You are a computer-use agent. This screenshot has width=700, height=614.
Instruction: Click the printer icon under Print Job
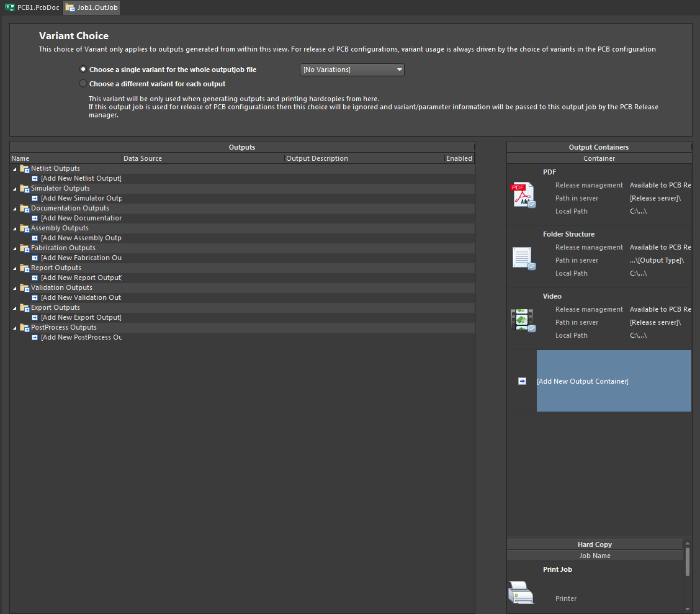coord(522,593)
